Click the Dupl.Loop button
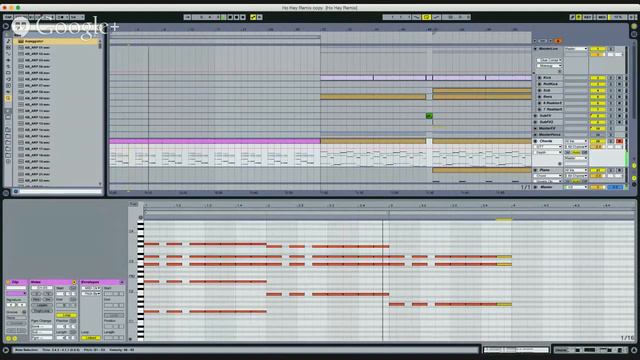 click(x=42, y=311)
